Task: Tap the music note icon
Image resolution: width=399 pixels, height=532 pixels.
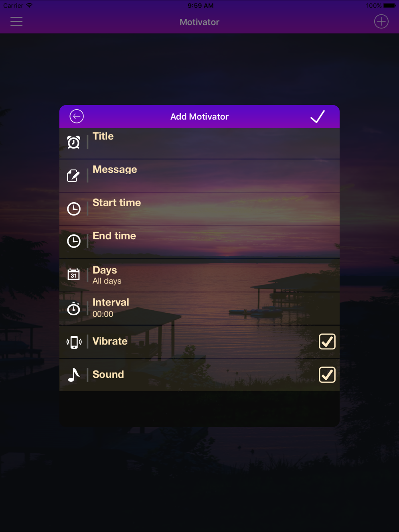Action: (74, 375)
